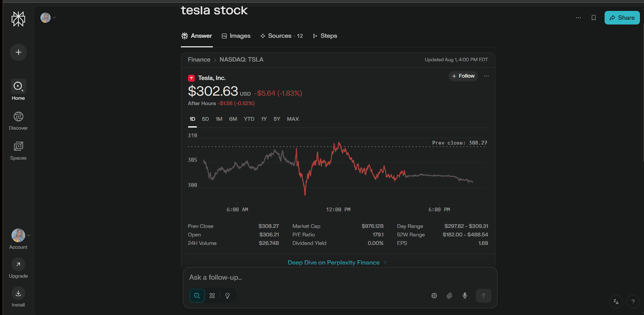Click the Prev close: 308.27 label
Screen dimensions: 644x315
[x=460, y=143]
